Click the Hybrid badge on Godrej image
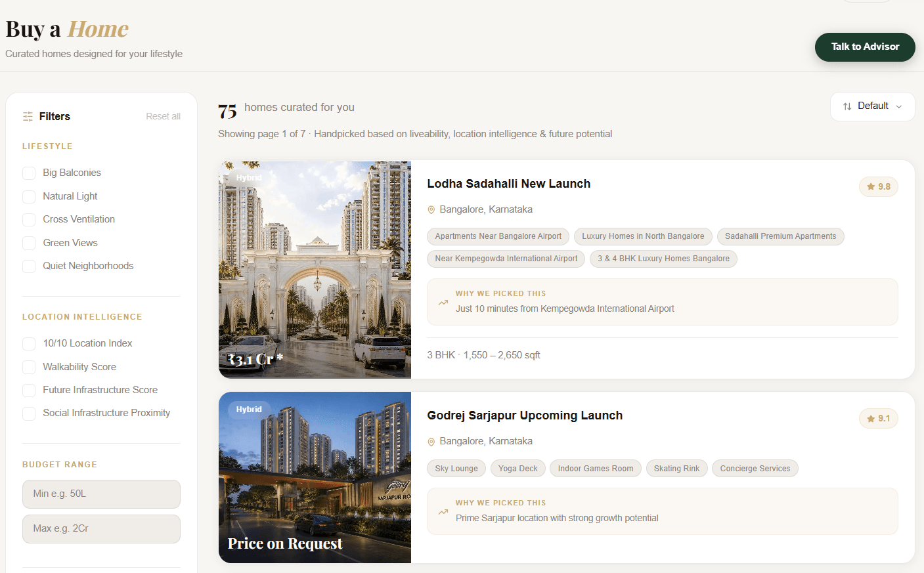This screenshot has height=573, width=924. 249,410
